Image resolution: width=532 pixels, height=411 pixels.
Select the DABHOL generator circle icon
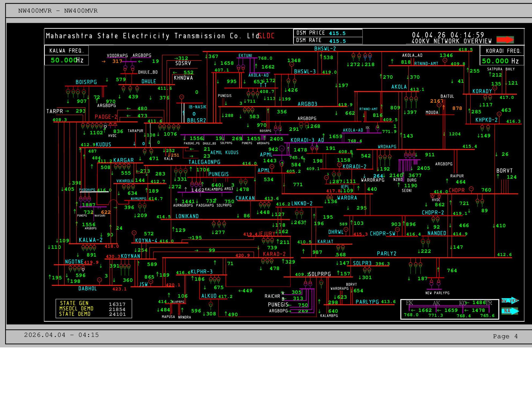coord(99,280)
